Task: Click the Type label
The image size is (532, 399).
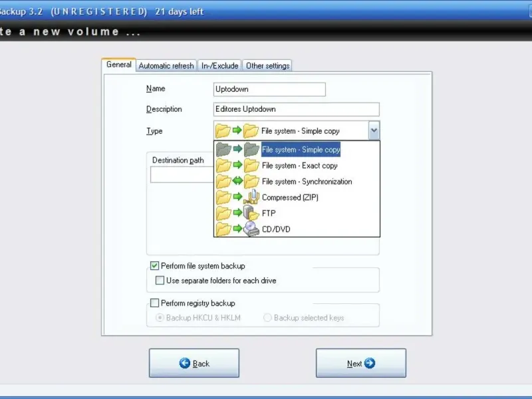Action: tap(154, 131)
